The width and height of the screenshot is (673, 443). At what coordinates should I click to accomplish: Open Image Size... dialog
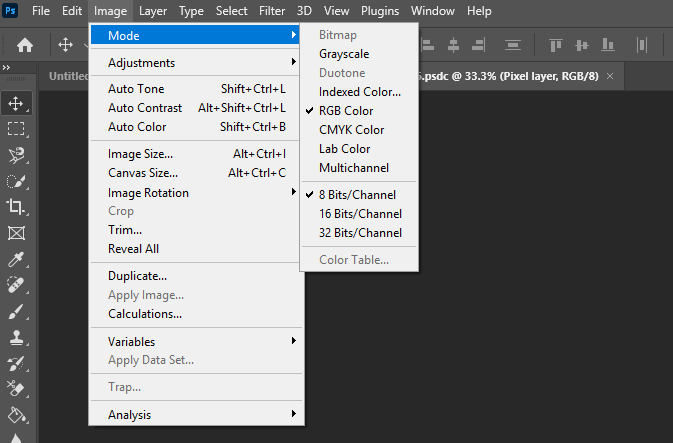(x=194, y=154)
